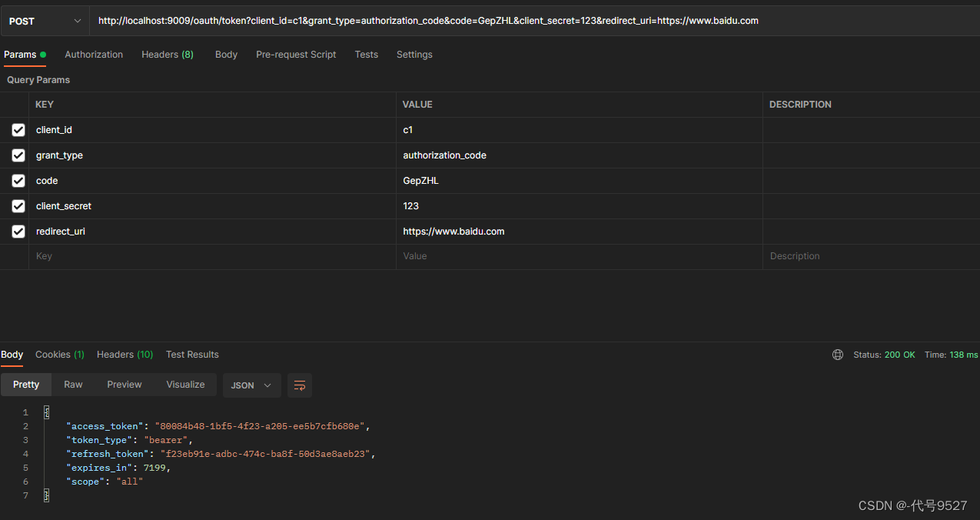Open the POST method dropdown
The width and height of the screenshot is (980, 520).
45,21
